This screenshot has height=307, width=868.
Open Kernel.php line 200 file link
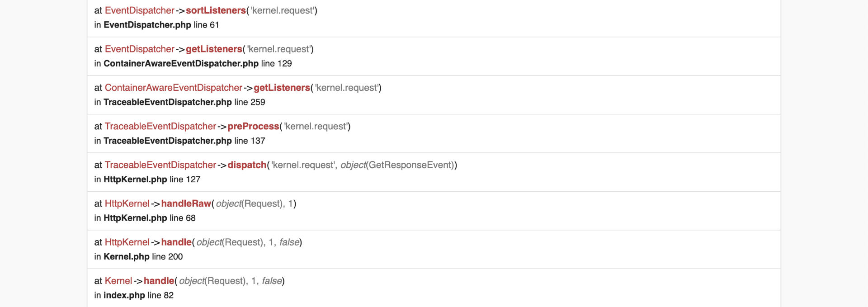click(x=126, y=257)
